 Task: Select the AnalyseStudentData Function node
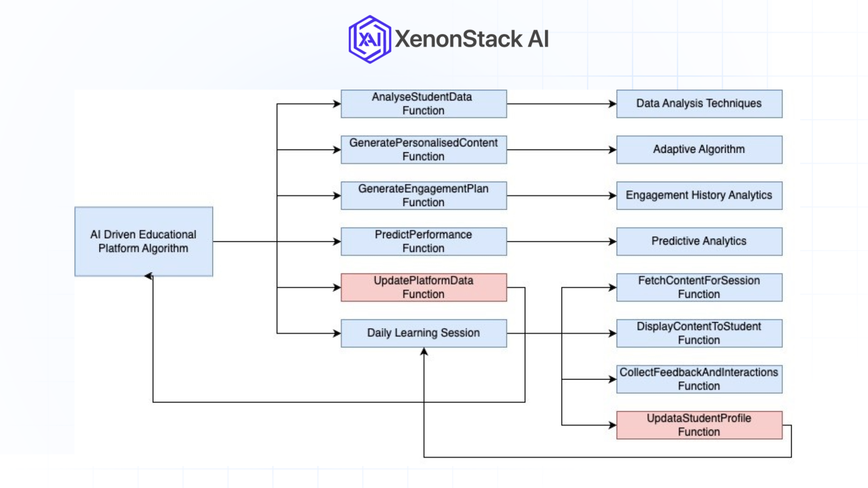423,103
